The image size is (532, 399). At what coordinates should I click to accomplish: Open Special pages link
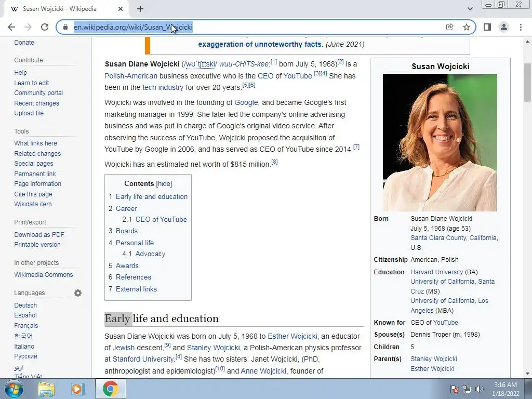click(x=34, y=164)
